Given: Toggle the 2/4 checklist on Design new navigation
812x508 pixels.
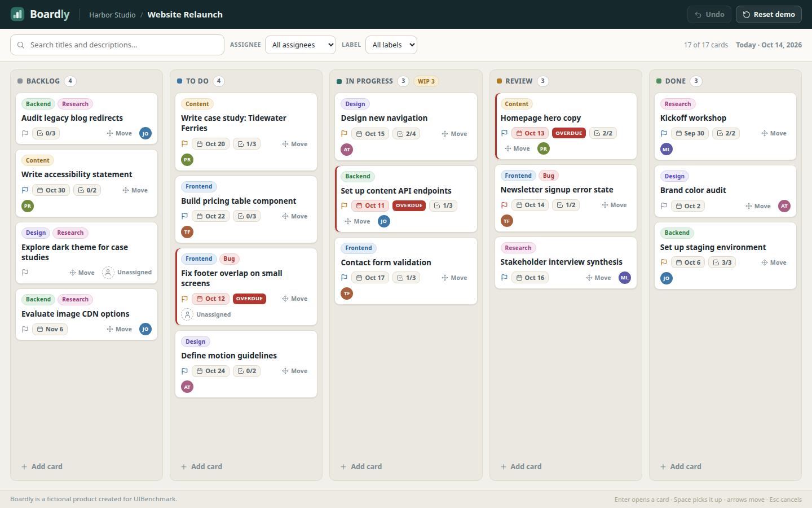Looking at the screenshot, I should [x=407, y=134].
